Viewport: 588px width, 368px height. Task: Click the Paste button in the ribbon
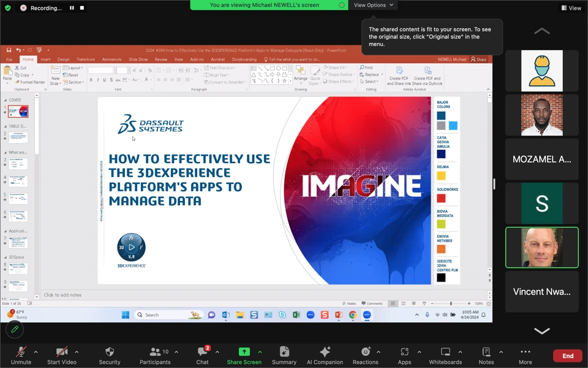pos(7,73)
